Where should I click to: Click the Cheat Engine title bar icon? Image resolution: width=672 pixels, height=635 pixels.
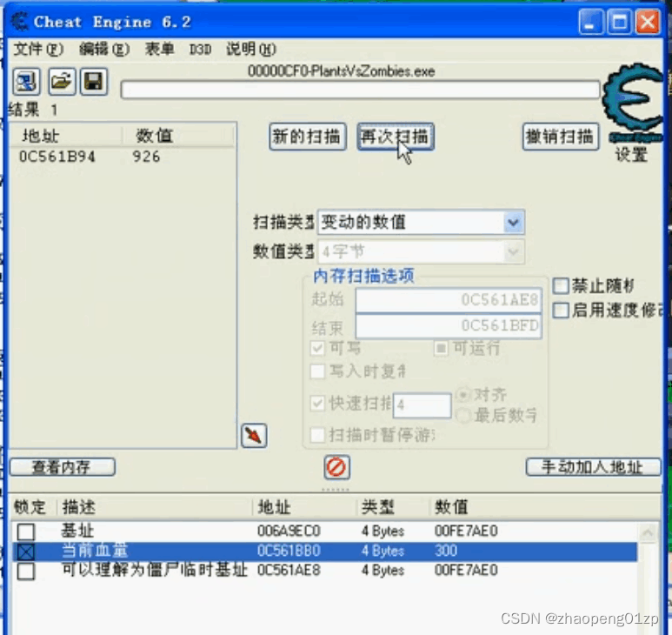click(19, 22)
